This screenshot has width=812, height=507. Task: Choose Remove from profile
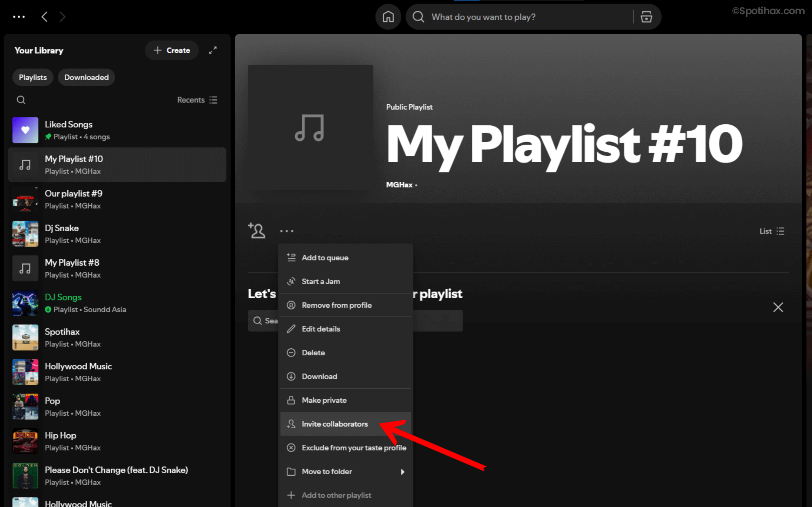click(345, 305)
